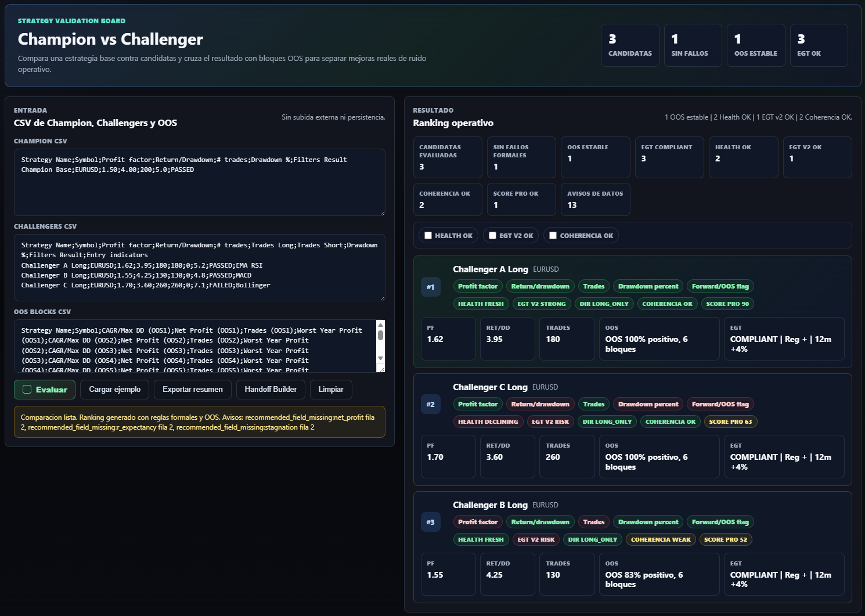Click the RET/DD 3.60 value box
Screen dimensions: 865x616
pyautogui.click(x=507, y=457)
